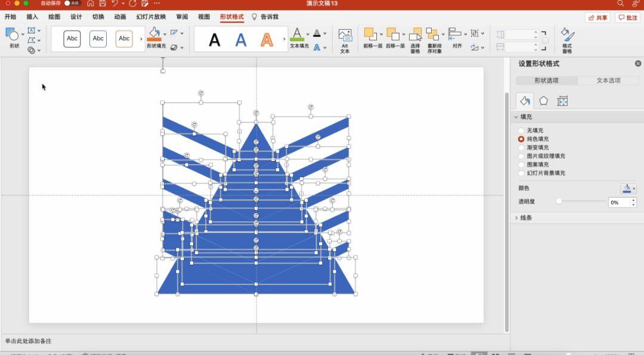Click the group objects icon
The image size is (644, 355).
pyautogui.click(x=475, y=33)
